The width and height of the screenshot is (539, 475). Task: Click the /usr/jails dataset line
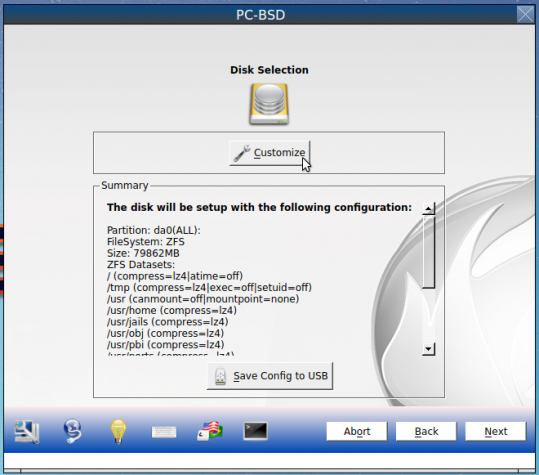pos(168,322)
